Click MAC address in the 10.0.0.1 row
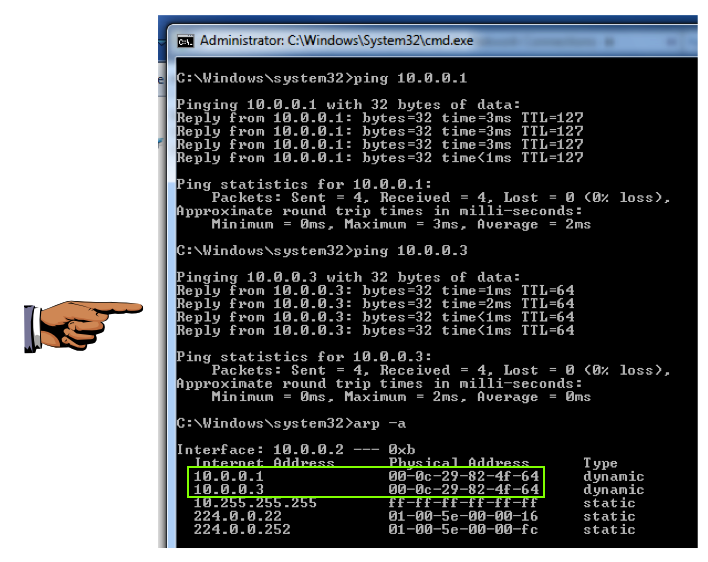This screenshot has width=708, height=562. 464,476
